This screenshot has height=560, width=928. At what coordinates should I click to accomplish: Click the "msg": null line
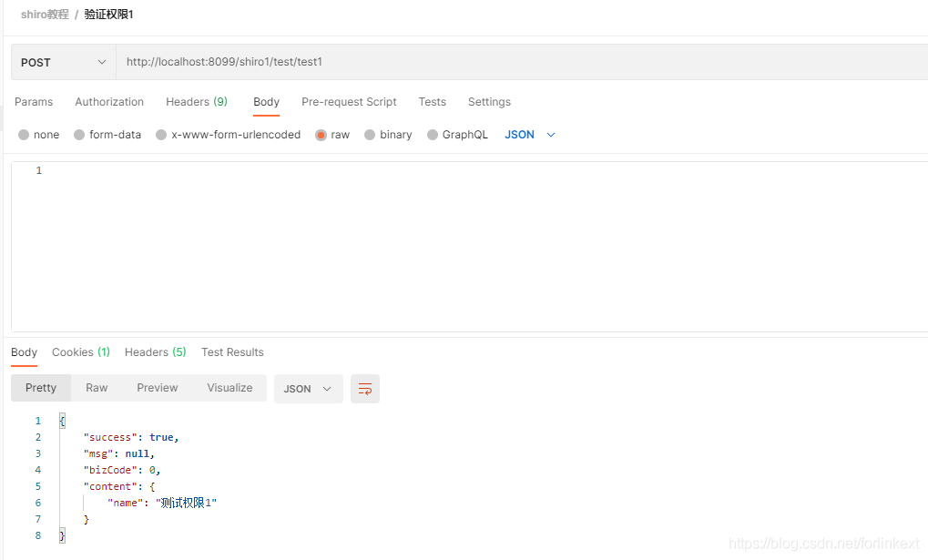tap(118, 454)
